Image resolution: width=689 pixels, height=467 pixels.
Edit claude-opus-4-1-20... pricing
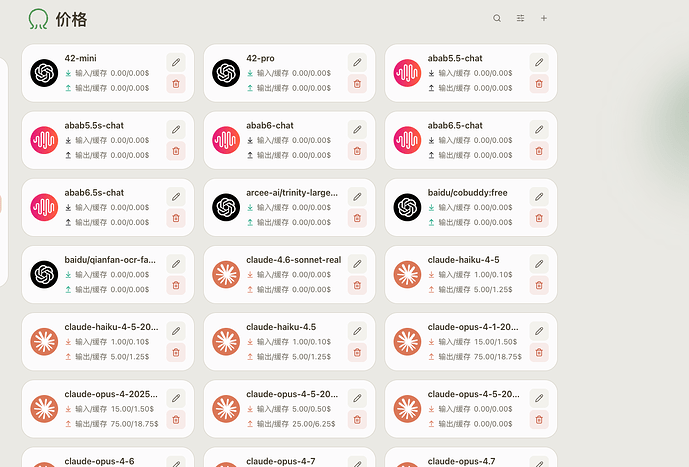coord(539,331)
